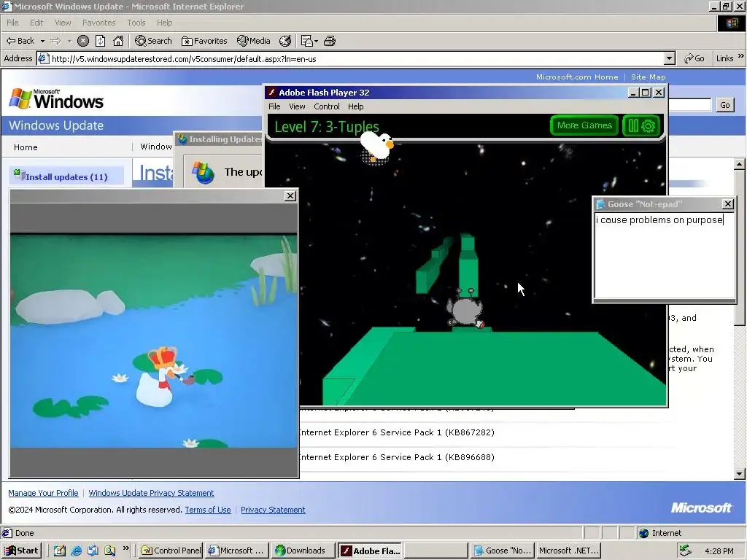The height and width of the screenshot is (560, 747).
Task: Click inside the Goose Not-epad text area
Action: [x=665, y=255]
